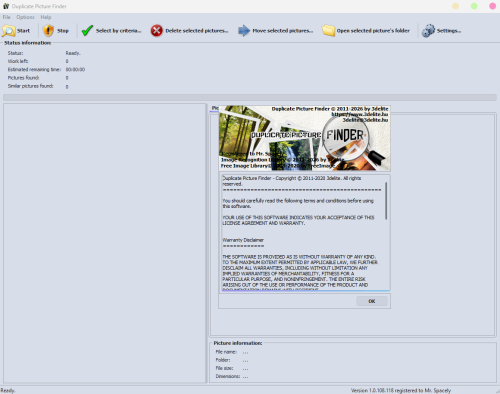Click "Delete selected pictures..." label

point(197,31)
